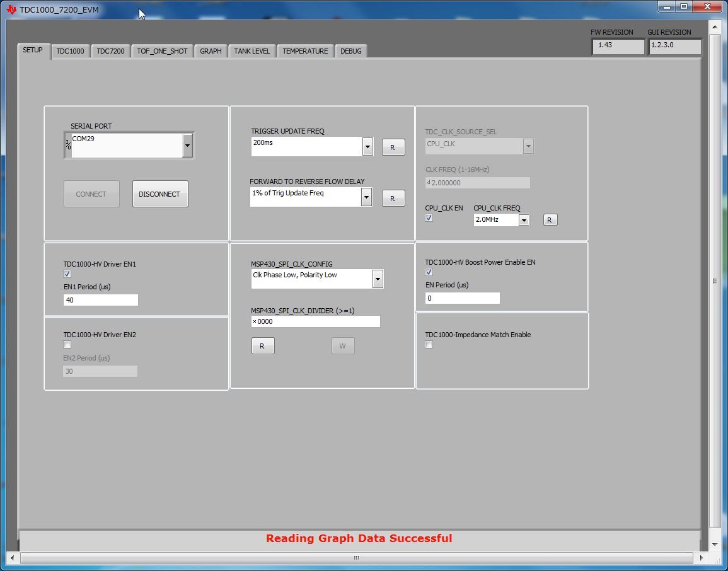Image resolution: width=728 pixels, height=571 pixels.
Task: Select the TANK LEVEL tab
Action: 251,51
